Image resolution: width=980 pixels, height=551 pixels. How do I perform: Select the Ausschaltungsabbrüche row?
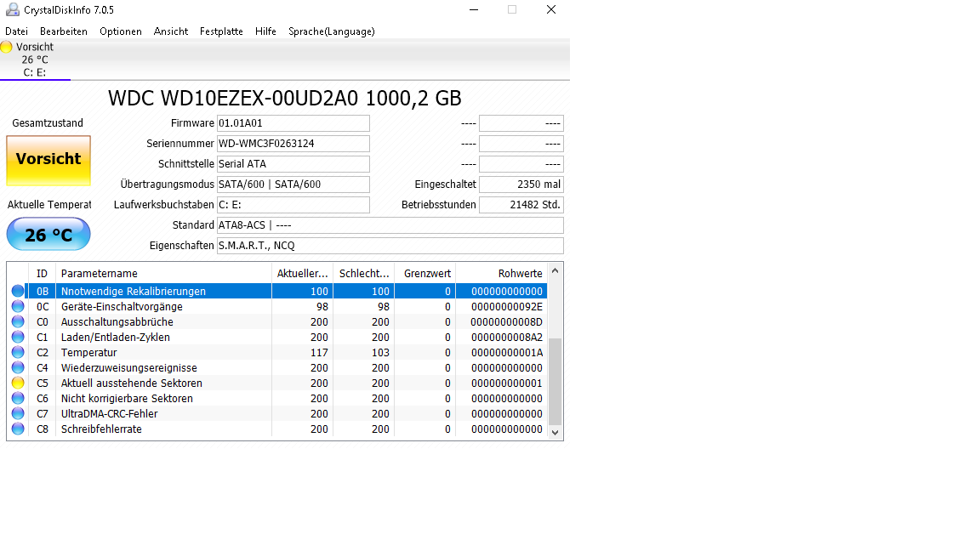click(x=277, y=321)
